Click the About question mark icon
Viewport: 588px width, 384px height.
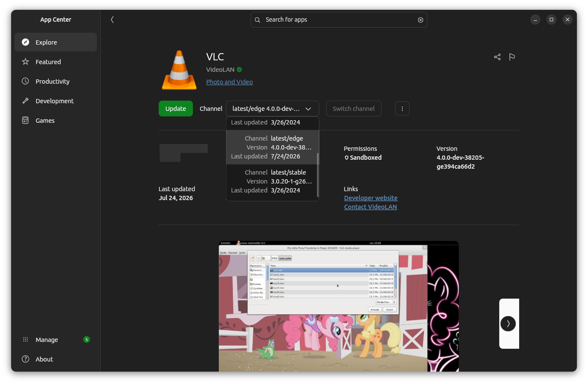[x=25, y=359]
